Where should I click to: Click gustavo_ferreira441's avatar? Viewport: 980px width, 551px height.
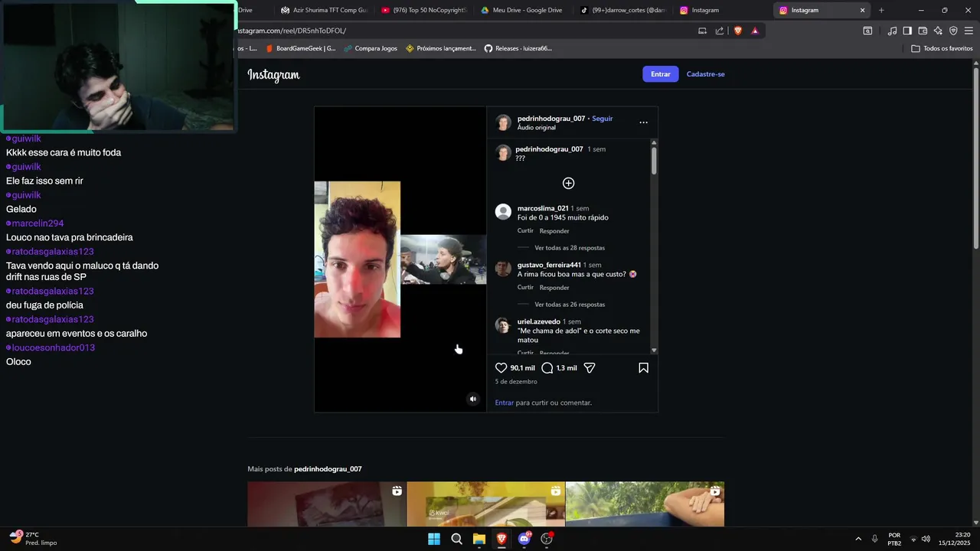tap(503, 268)
